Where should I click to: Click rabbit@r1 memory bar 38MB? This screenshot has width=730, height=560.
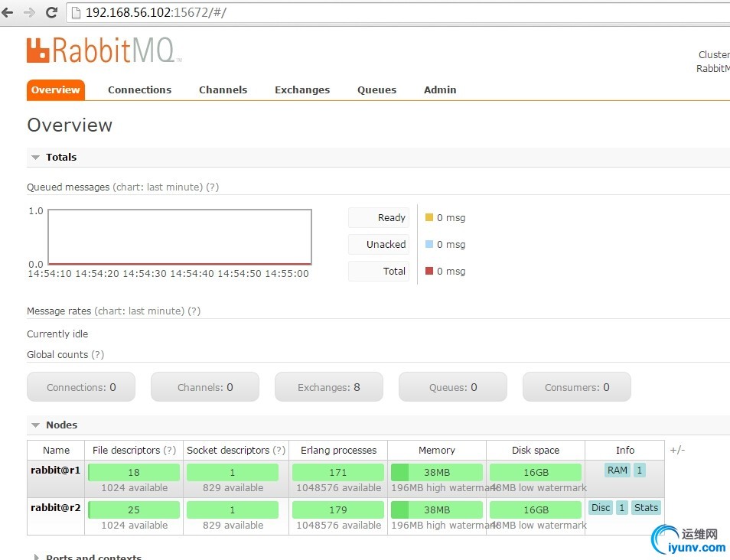[437, 472]
